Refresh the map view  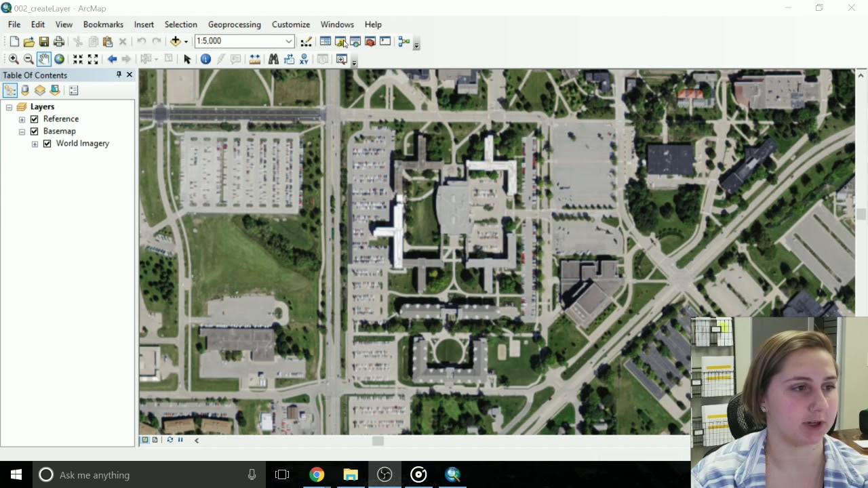[170, 440]
